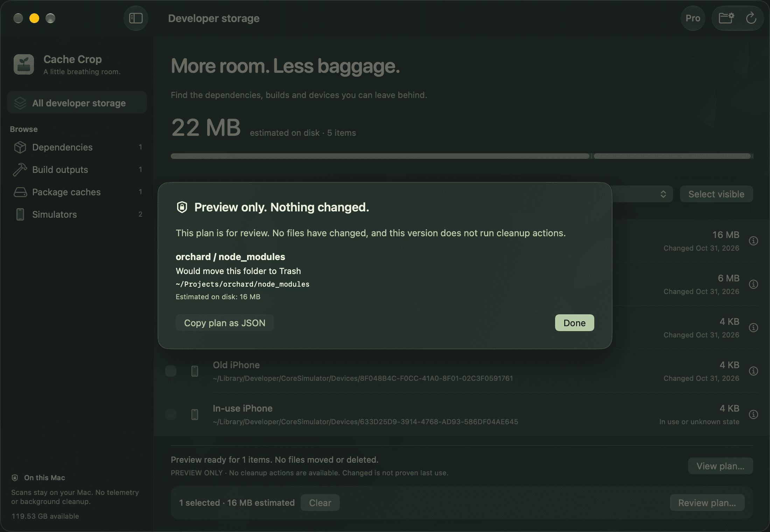The image size is (770, 532).
Task: Click the On this Mac shield icon
Action: point(15,478)
